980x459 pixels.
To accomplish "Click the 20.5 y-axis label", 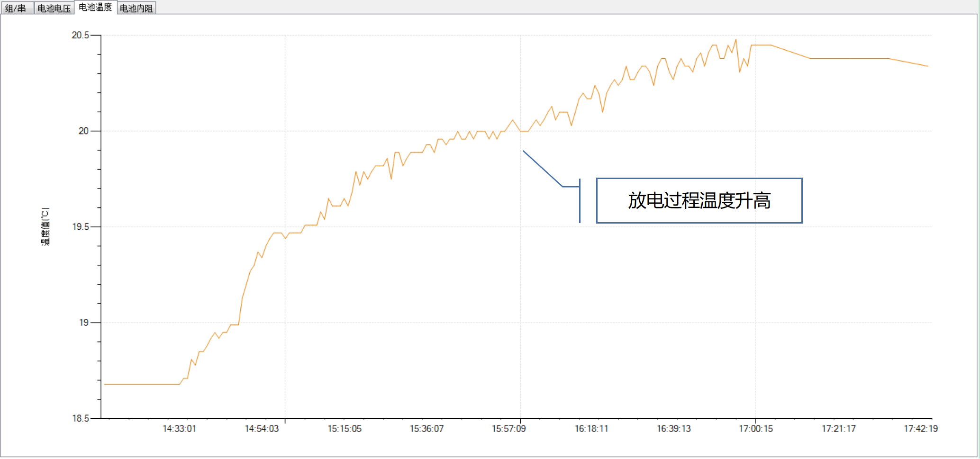I will tap(80, 35).
